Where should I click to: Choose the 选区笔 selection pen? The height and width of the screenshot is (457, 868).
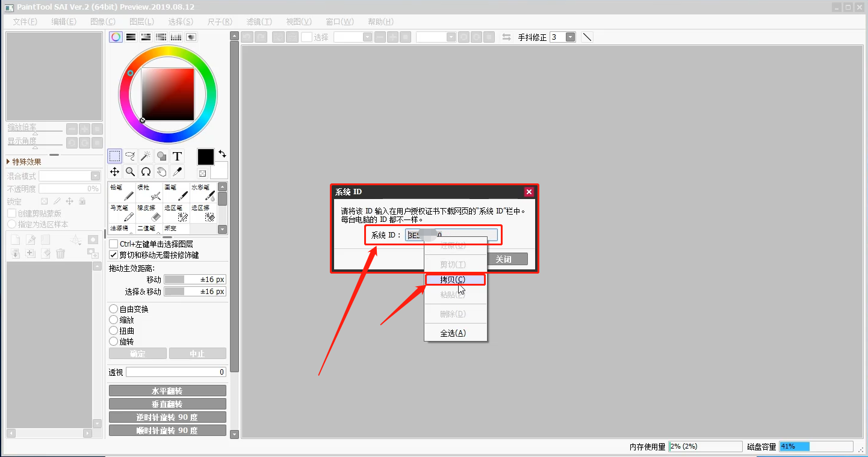176,213
